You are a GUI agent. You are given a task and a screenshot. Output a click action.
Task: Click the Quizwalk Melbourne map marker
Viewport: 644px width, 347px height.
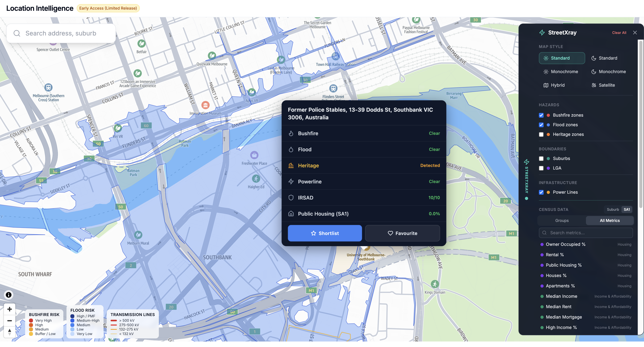point(212,55)
